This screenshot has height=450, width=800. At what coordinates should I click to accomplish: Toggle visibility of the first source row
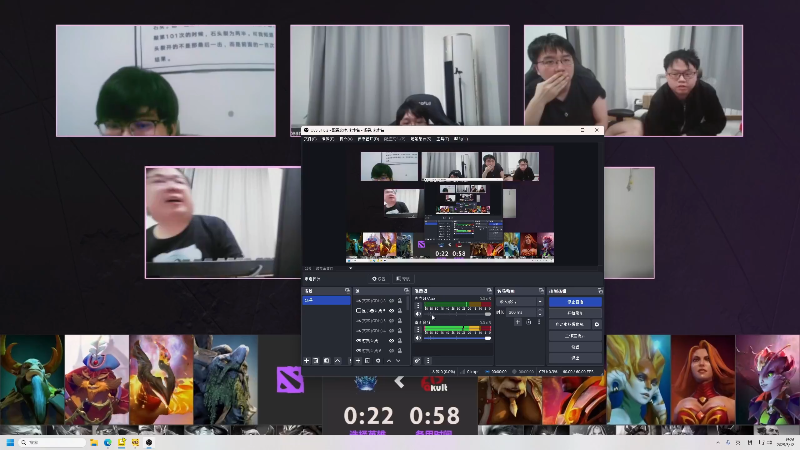(x=391, y=301)
